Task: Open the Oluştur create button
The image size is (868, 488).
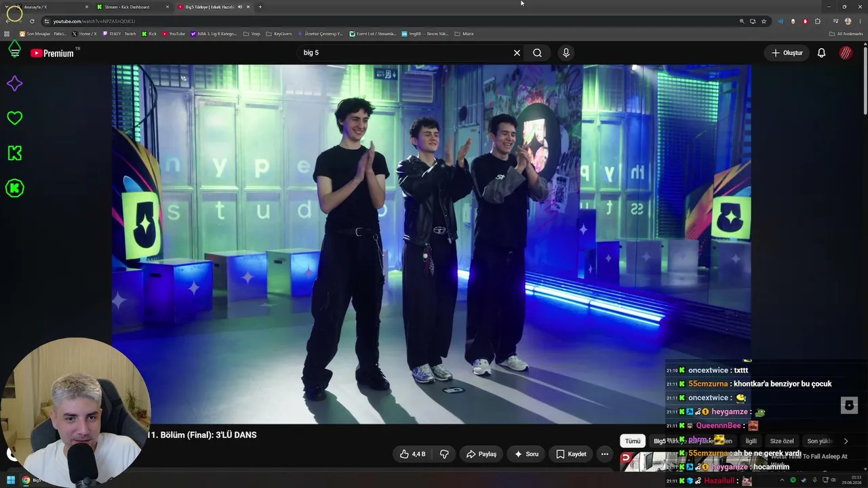Action: (x=787, y=53)
